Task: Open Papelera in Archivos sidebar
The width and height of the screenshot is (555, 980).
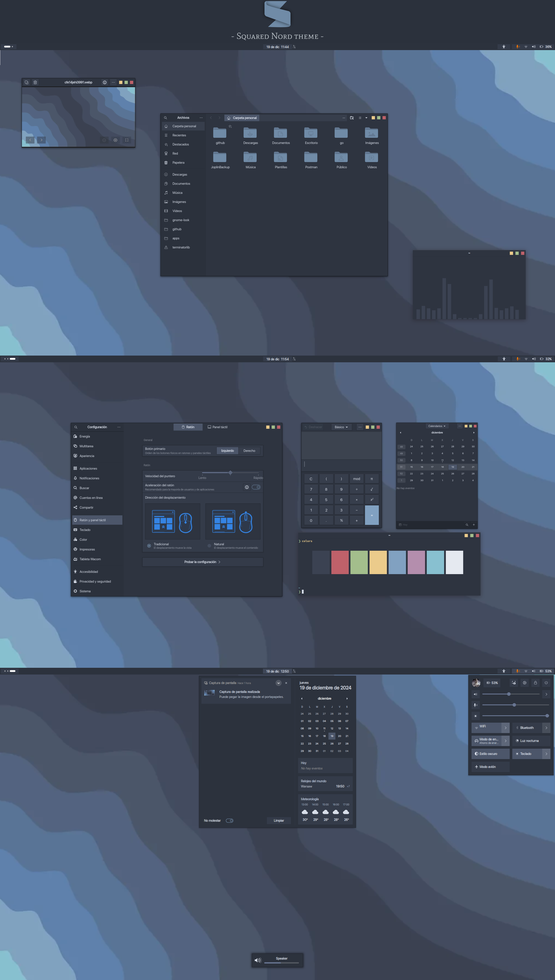Action: [x=183, y=163]
